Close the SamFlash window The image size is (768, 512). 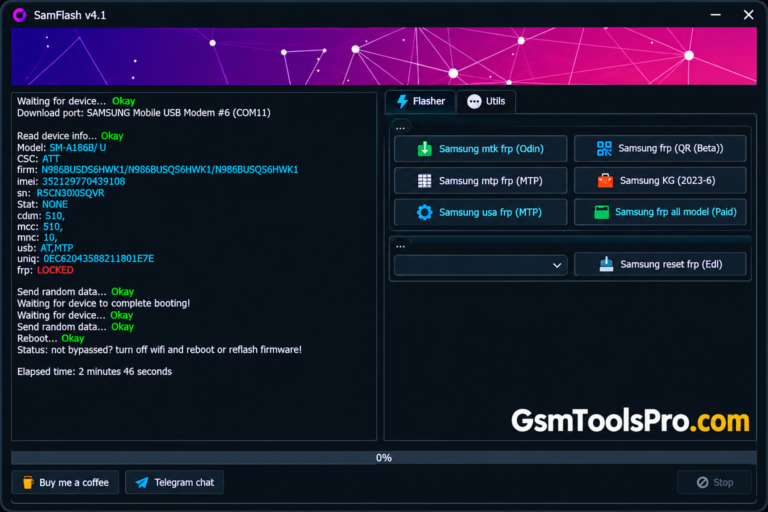(x=748, y=15)
